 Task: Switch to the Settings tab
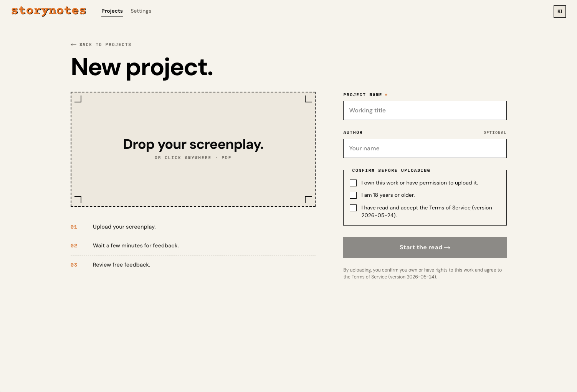click(x=141, y=11)
